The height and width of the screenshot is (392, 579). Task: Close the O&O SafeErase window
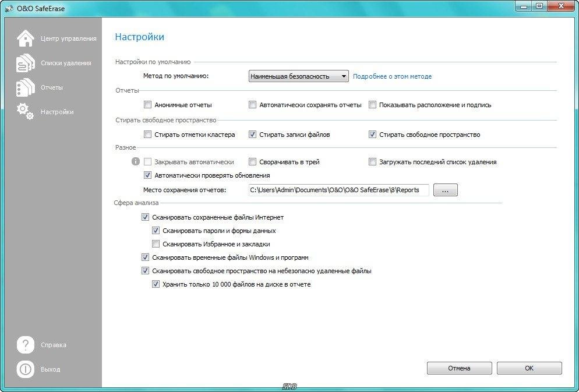(x=562, y=6)
